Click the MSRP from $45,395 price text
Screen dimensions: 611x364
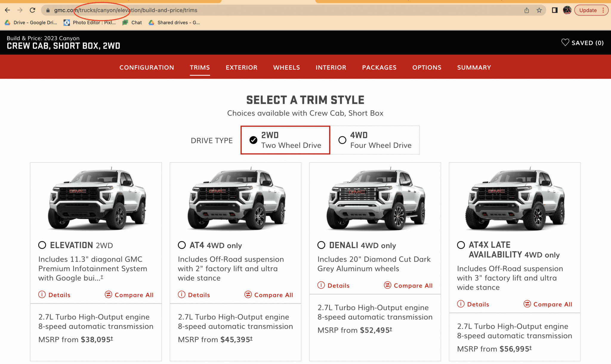(x=215, y=339)
